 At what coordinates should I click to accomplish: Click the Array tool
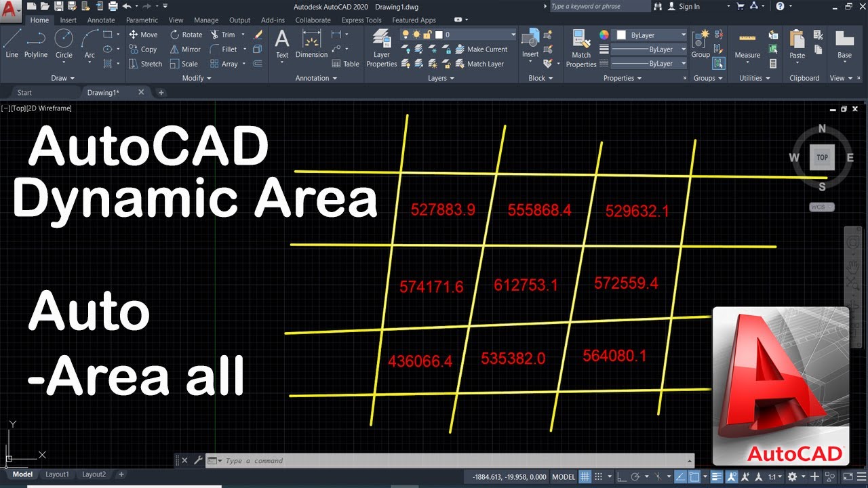tap(224, 64)
